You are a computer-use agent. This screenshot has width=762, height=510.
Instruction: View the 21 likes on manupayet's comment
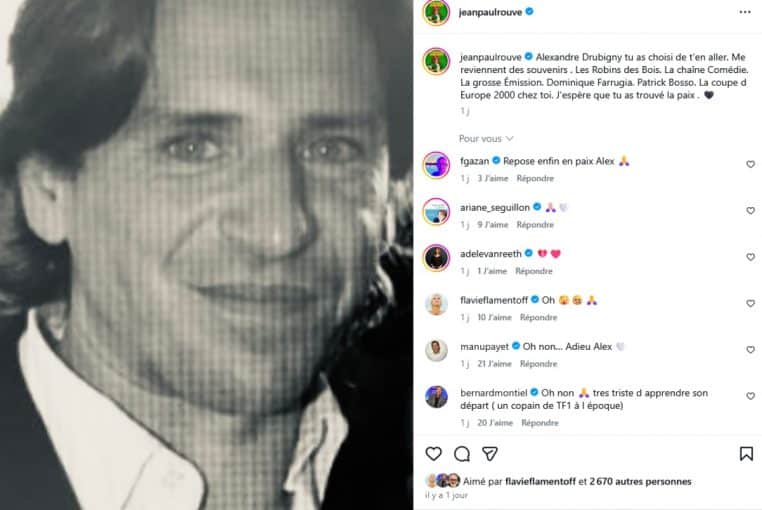[494, 364]
